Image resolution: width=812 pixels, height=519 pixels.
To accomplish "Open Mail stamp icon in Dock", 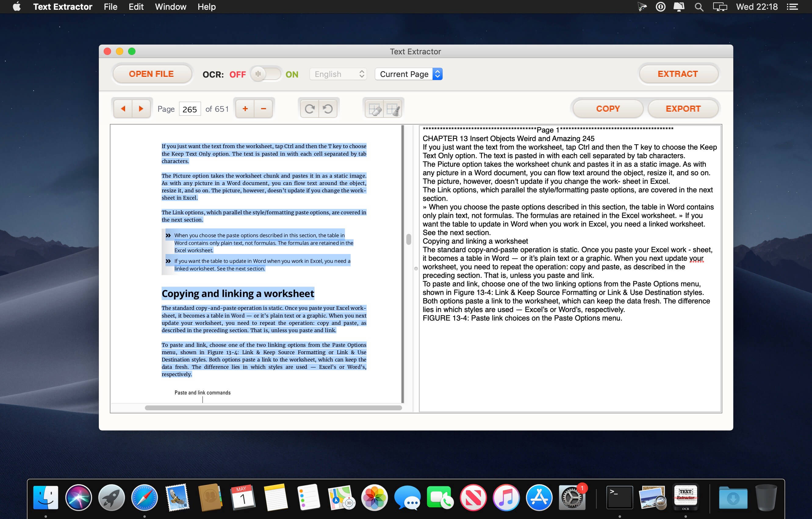I will coord(177,497).
